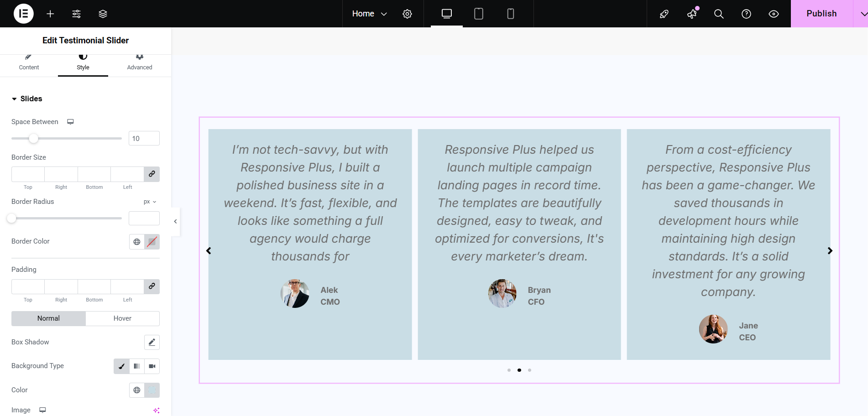Click the Alek CMO name text
Viewport: 868px width, 416px height.
(x=330, y=296)
